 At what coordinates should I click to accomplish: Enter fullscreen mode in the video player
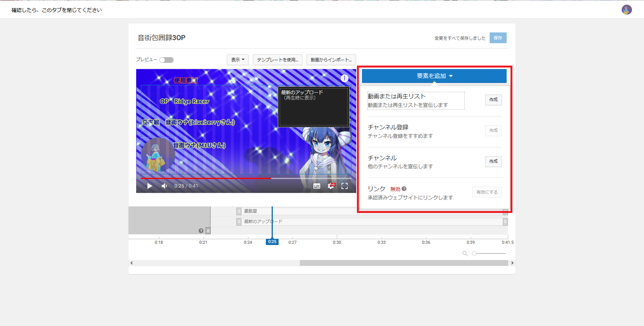[345, 186]
